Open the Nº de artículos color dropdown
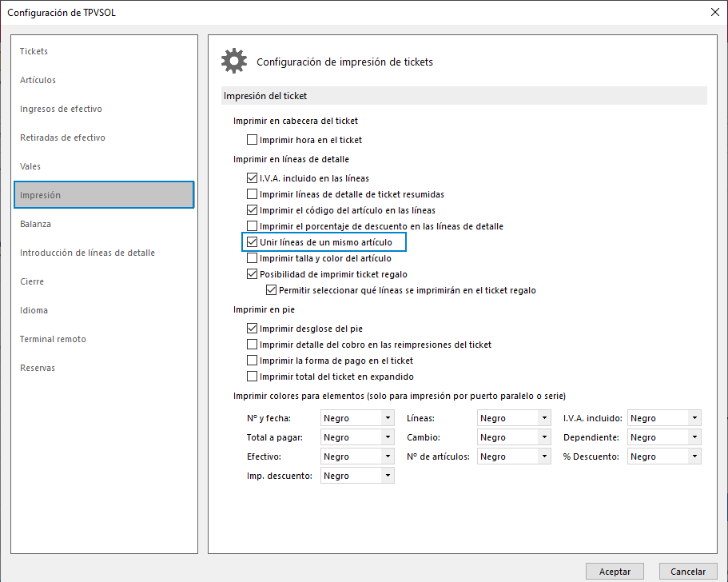 tap(514, 456)
